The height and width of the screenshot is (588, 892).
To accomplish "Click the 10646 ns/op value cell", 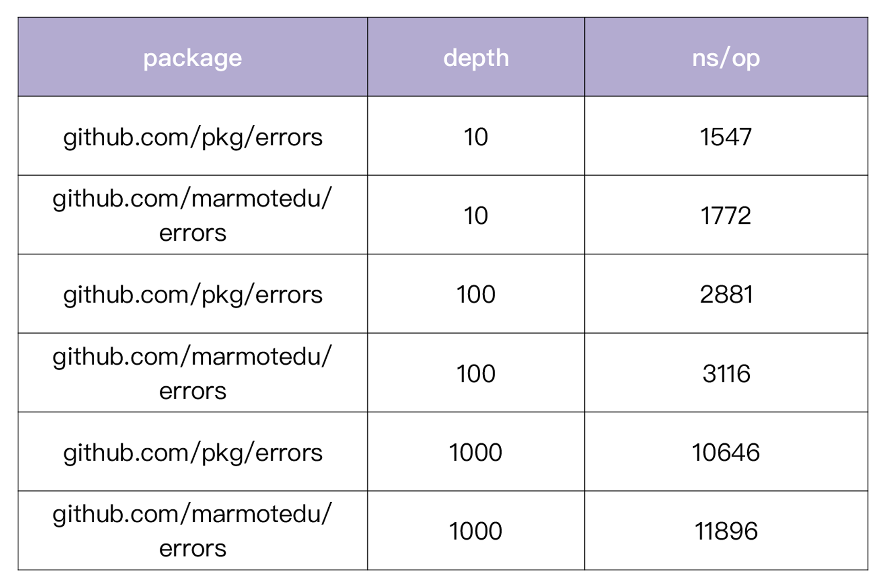I will point(726,452).
